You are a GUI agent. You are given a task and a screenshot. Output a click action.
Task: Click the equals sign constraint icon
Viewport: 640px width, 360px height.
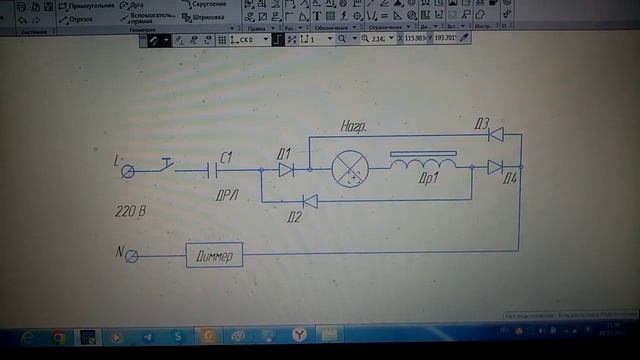(384, 16)
